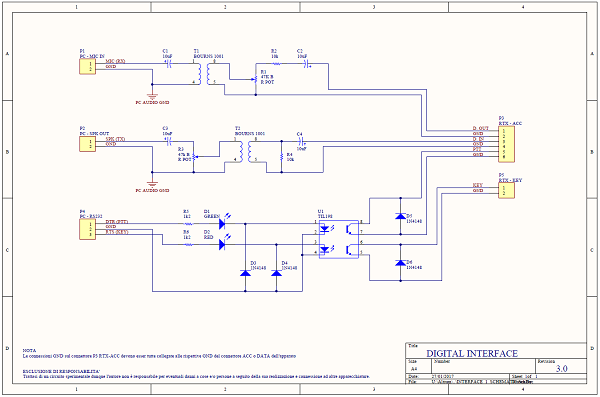Click the DIGITAL INTERFACE title text
This screenshot has width=600, height=397.
[472, 353]
